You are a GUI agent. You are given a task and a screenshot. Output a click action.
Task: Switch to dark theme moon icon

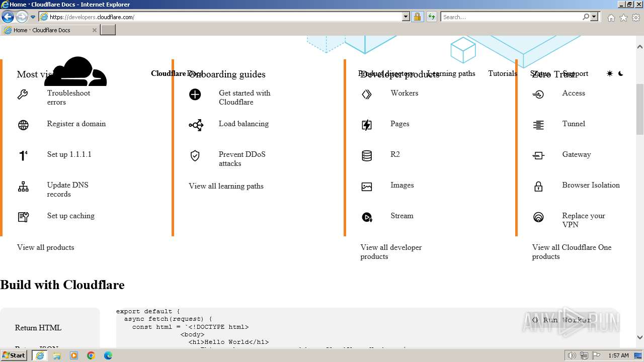click(621, 73)
